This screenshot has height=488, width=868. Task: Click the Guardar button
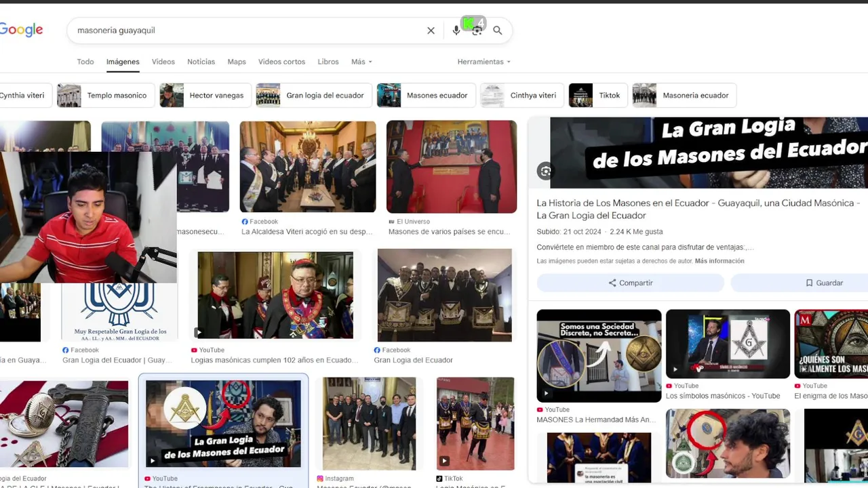click(x=799, y=283)
